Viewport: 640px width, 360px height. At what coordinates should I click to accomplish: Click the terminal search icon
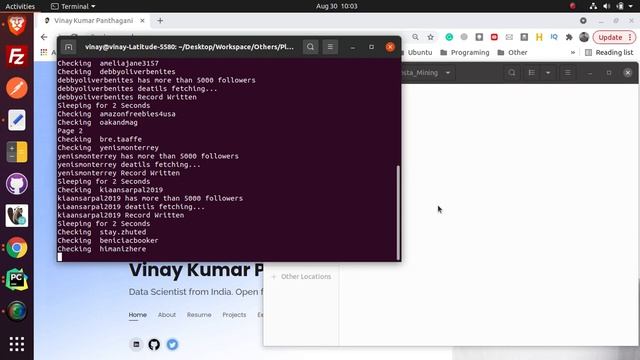coord(310,47)
